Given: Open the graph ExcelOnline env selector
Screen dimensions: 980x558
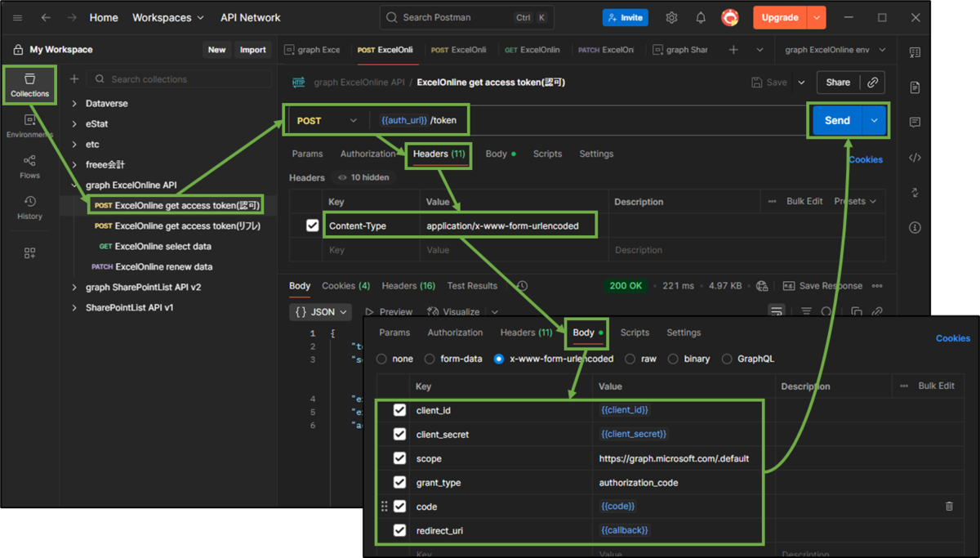Looking at the screenshot, I should 835,50.
